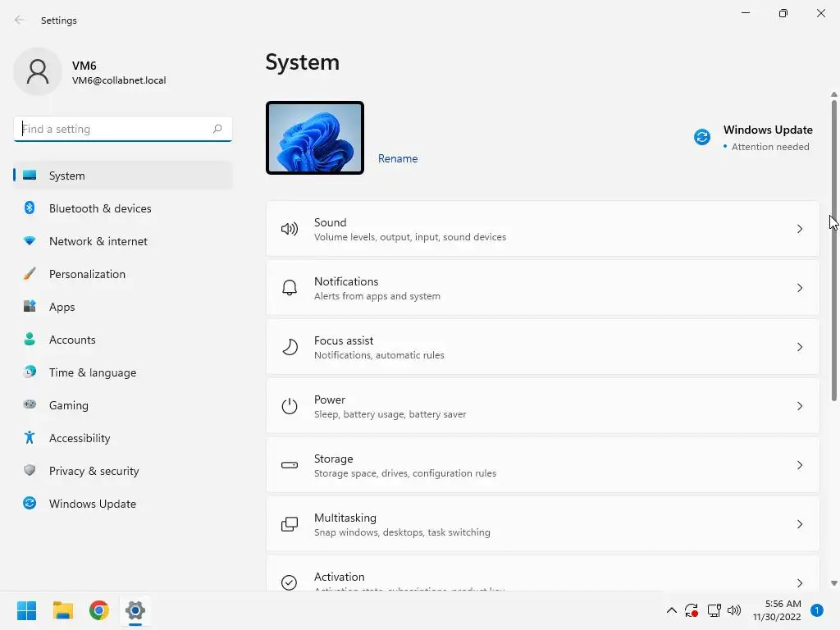Click the scrollbar down arrow

tap(834, 583)
